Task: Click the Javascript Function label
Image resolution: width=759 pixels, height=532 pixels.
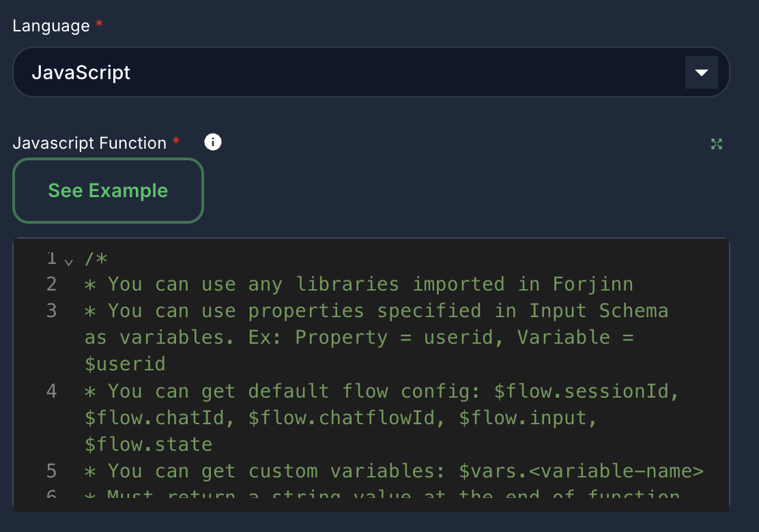Action: pyautogui.click(x=91, y=143)
